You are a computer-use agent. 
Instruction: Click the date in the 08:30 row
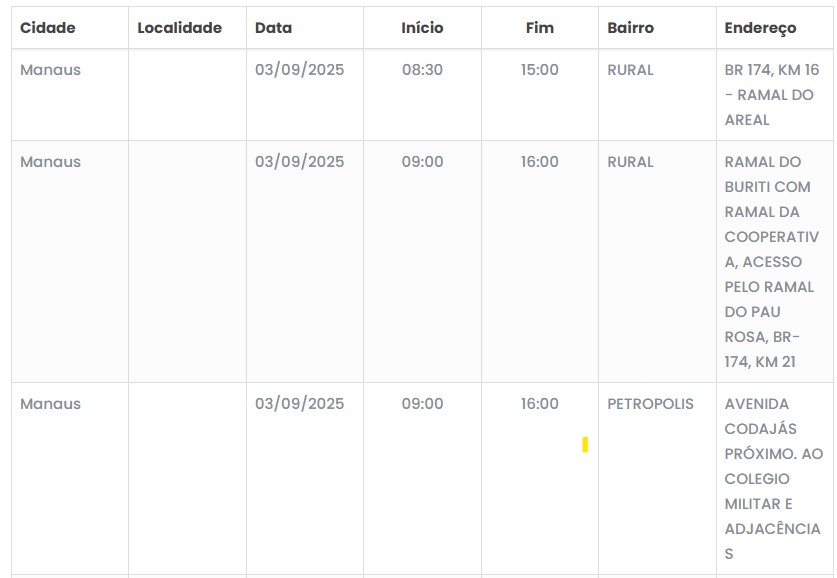[299, 70]
